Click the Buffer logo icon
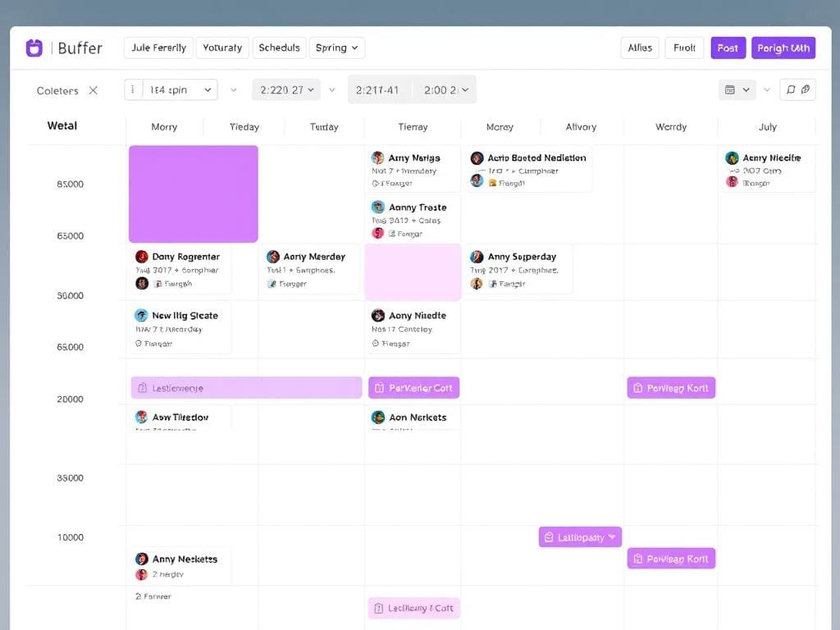The height and width of the screenshot is (630, 840). [x=34, y=48]
